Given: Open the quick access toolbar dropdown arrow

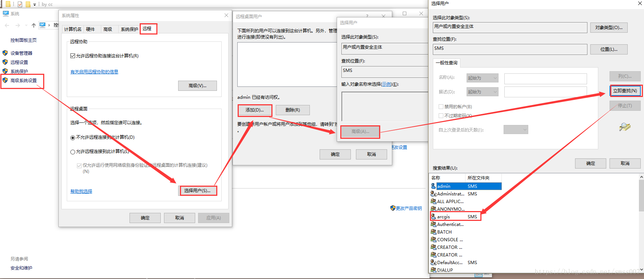Looking at the screenshot, I should coord(35,5).
